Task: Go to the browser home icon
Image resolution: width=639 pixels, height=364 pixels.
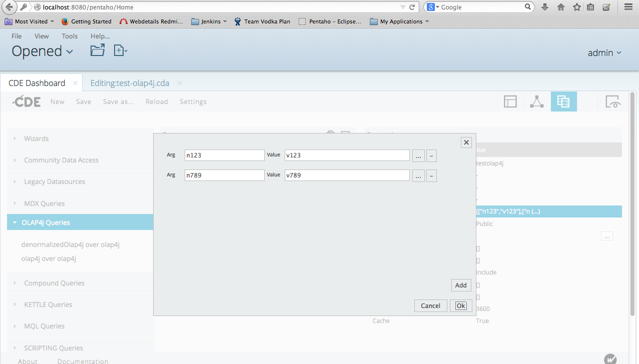Action: (561, 7)
